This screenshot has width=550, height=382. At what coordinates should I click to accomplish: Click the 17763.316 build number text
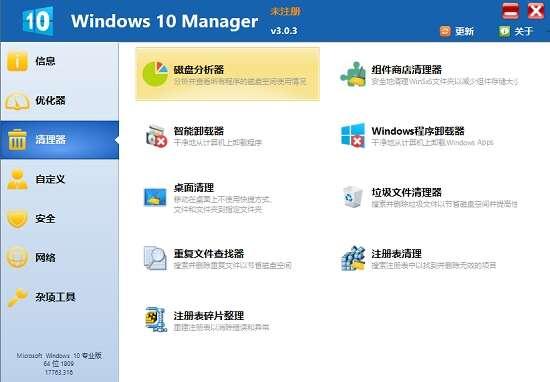click(59, 372)
